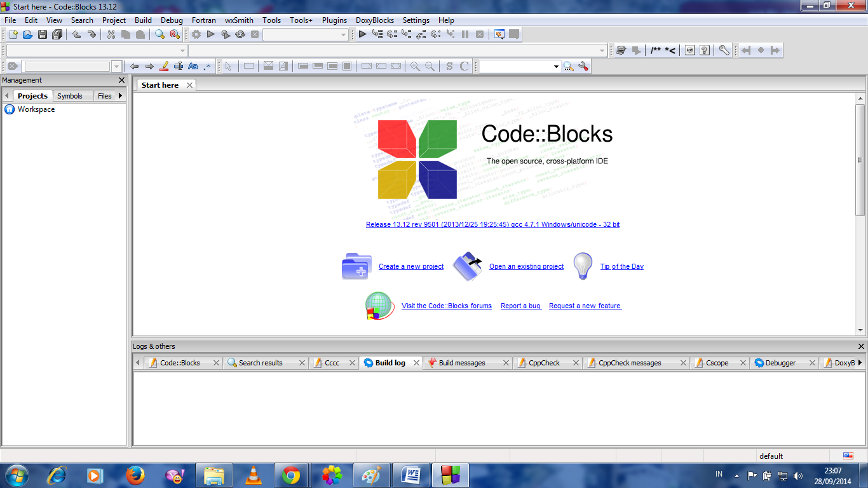Click the Save file floppy icon
The height and width of the screenshot is (488, 868).
(x=43, y=34)
